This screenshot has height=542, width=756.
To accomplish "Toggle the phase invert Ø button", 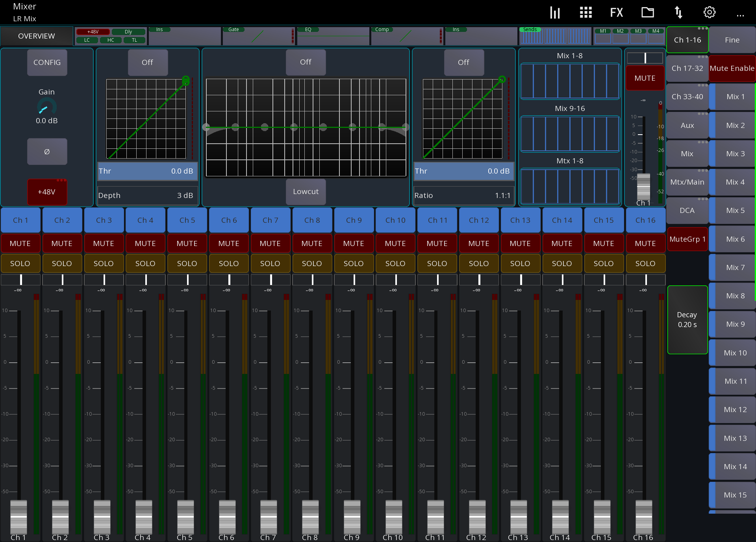I will (x=47, y=152).
